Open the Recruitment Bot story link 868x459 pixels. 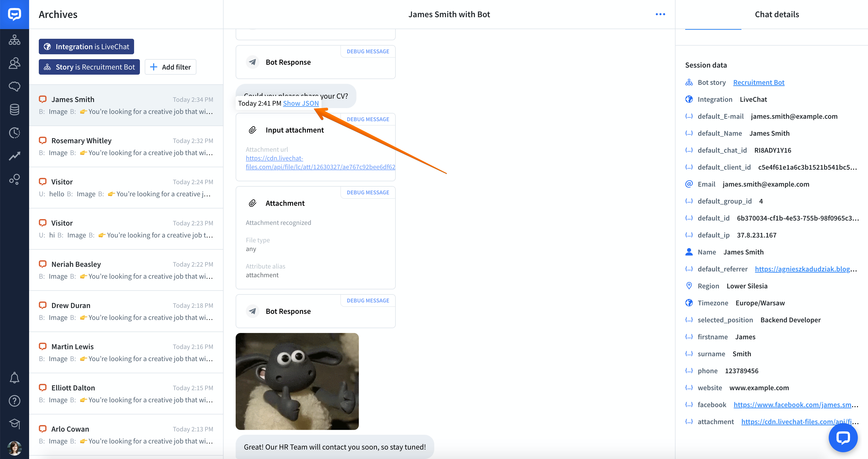(x=759, y=82)
